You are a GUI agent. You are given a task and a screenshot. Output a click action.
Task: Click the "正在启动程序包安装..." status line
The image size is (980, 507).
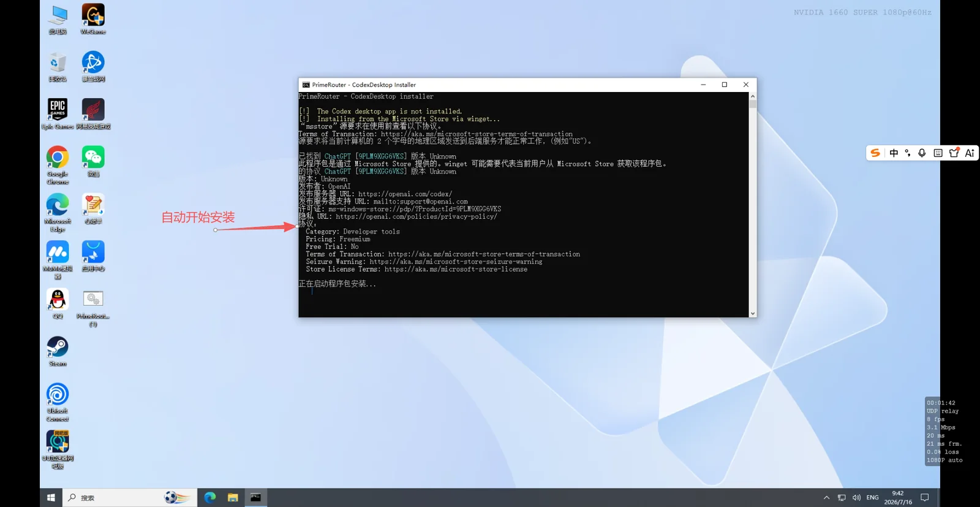pyautogui.click(x=337, y=284)
